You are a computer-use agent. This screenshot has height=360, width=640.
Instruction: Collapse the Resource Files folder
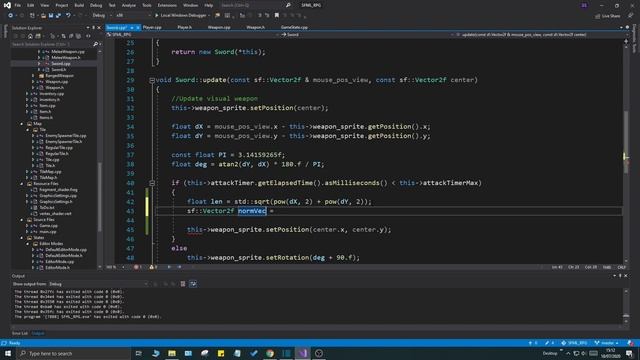point(22,184)
